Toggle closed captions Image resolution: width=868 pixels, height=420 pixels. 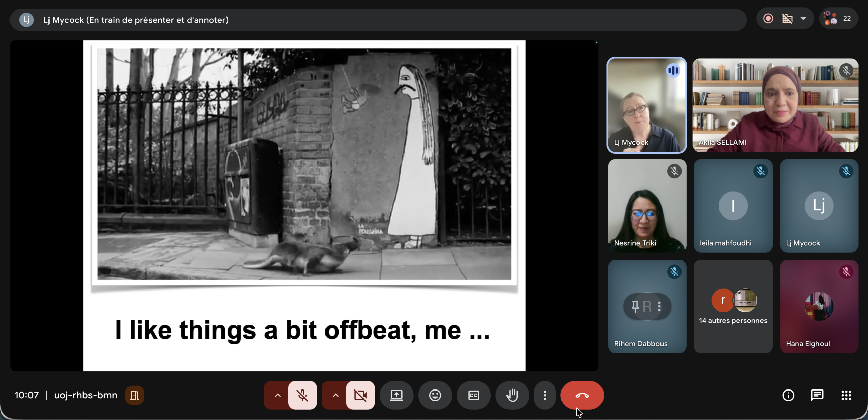[474, 395]
